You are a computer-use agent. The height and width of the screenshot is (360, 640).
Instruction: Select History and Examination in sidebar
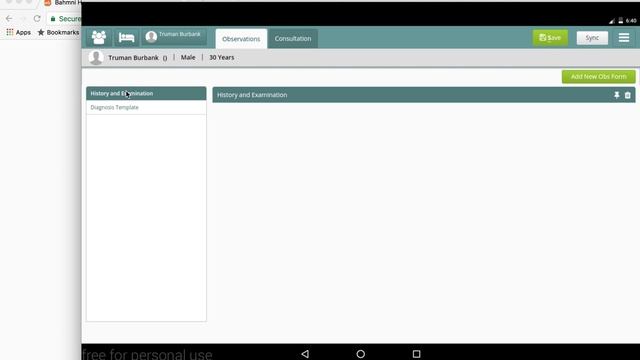click(146, 93)
